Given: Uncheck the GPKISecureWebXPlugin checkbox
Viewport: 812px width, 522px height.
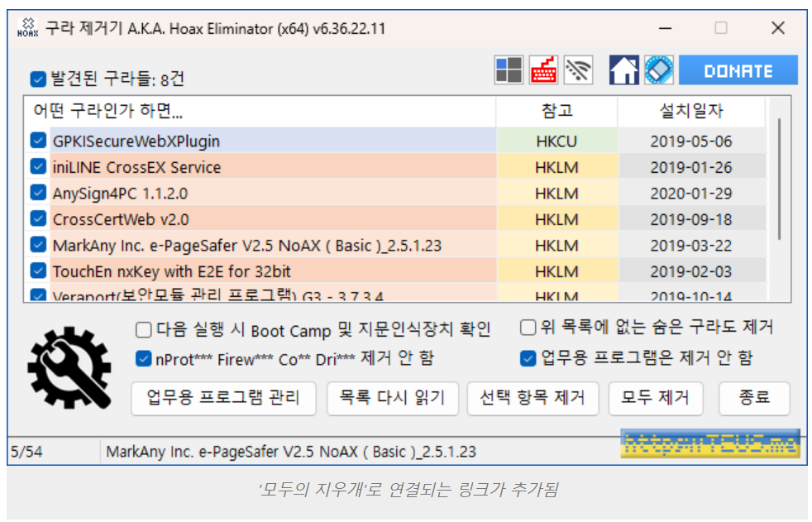Looking at the screenshot, I should [x=38, y=141].
